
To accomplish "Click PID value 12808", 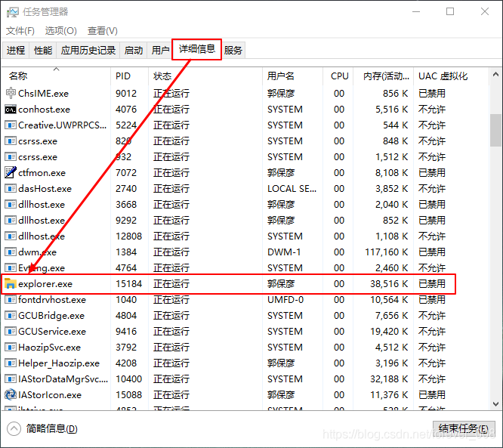I will [129, 236].
